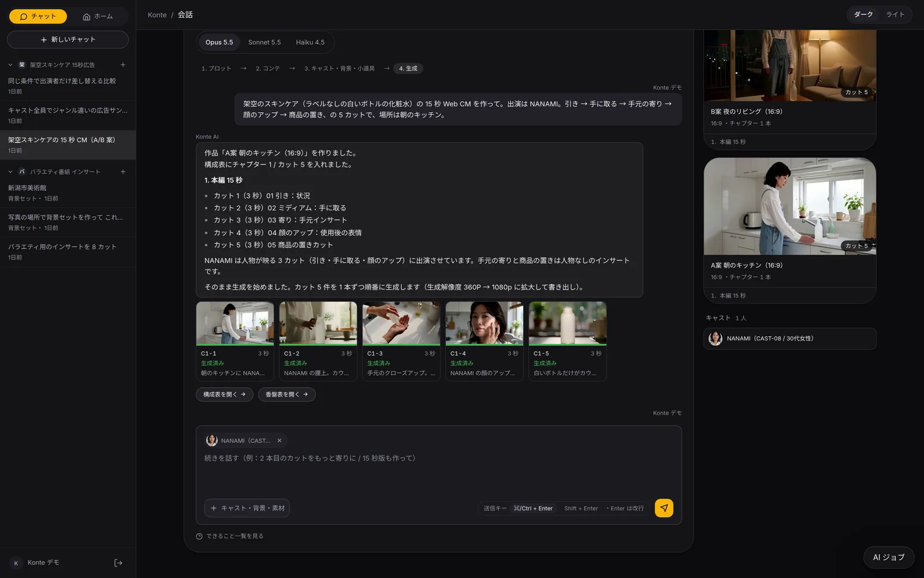Switch theme to ライト
The image size is (924, 578).
895,14
